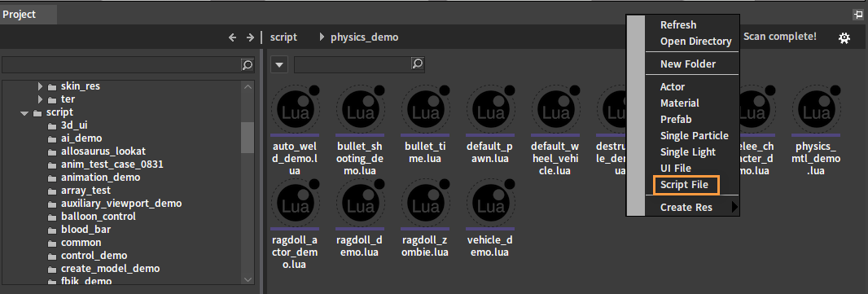Choose Open Directory menu entry
Screen dimensions: 868x294
tap(696, 42)
